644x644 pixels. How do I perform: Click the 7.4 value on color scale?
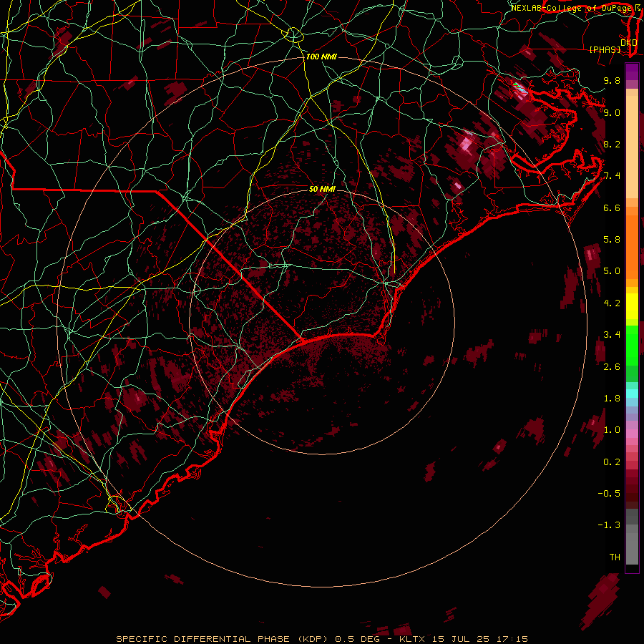pyautogui.click(x=612, y=176)
